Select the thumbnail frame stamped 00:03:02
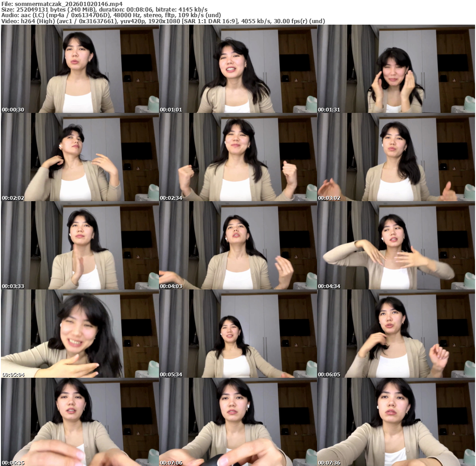Viewport: 476px width, 466px height. pos(396,157)
